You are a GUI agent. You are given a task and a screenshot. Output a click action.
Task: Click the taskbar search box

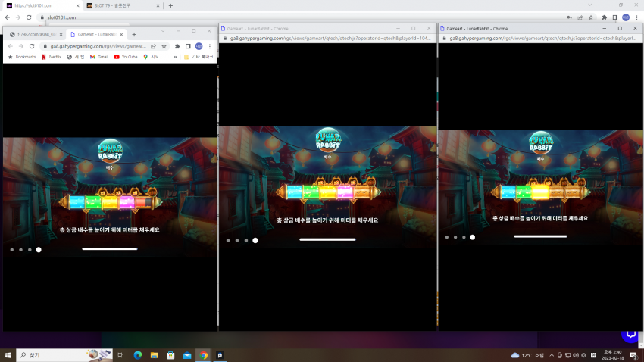click(64, 355)
